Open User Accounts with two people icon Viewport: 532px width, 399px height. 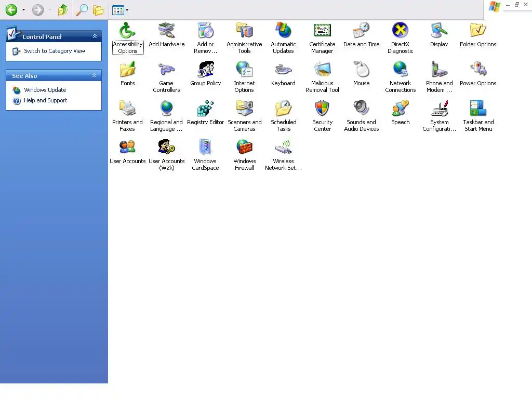[x=128, y=152]
